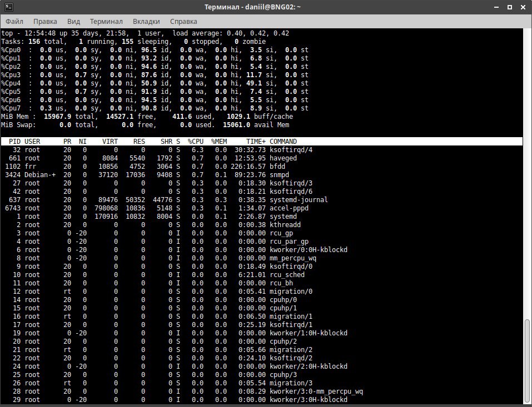532x407 pixels.
Task: Click the bfdd process name
Action: 277,167
